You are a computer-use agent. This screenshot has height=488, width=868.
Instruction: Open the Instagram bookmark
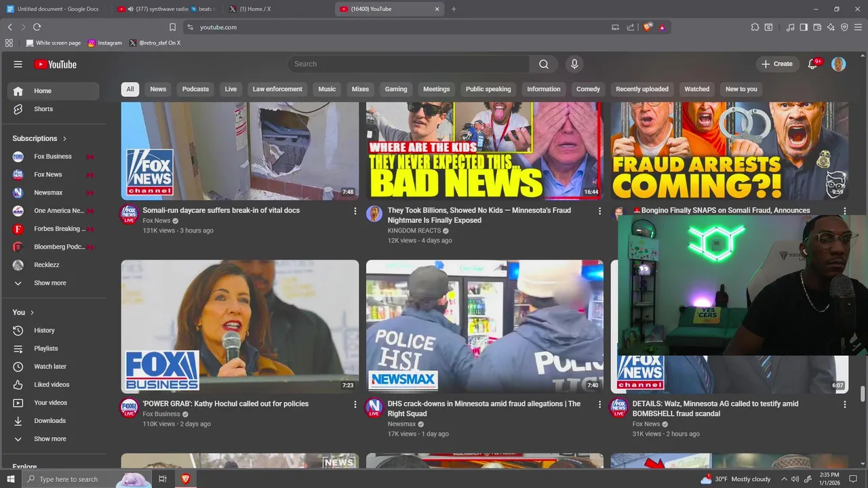(x=104, y=43)
